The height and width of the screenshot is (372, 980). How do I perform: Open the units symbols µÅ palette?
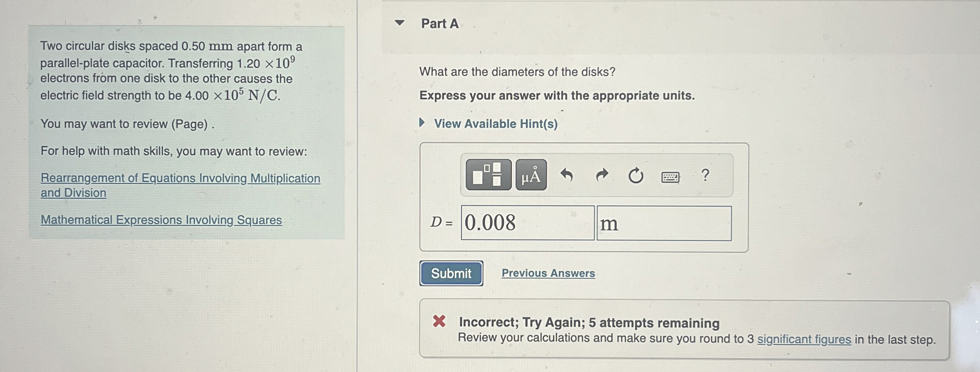pos(531,175)
